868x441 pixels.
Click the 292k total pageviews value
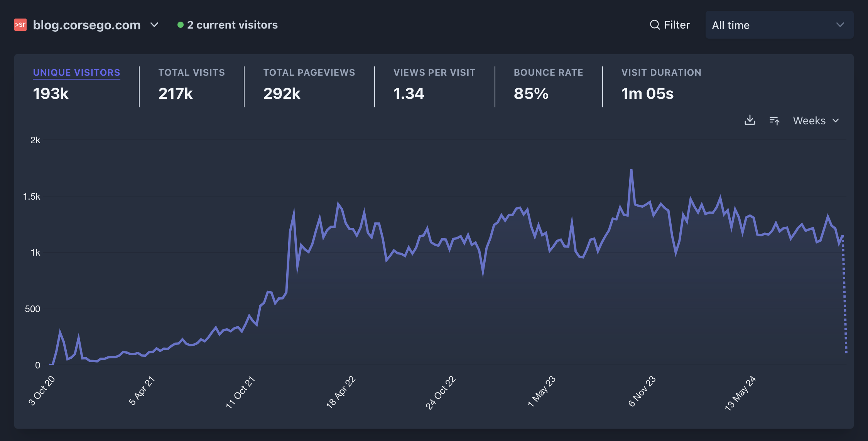(x=282, y=94)
